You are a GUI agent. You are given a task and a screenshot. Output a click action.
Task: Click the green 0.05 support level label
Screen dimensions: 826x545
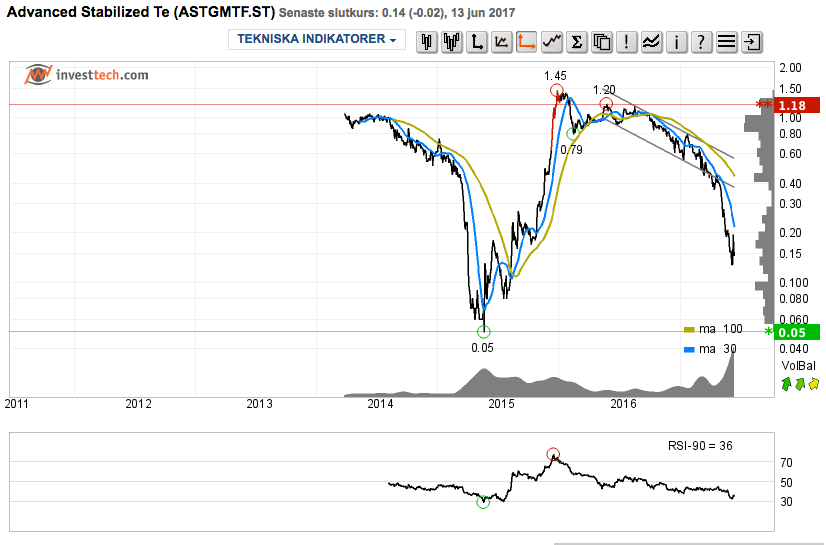tap(796, 332)
